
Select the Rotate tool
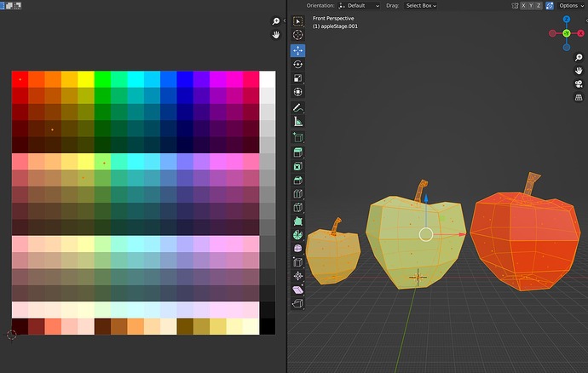tap(298, 64)
